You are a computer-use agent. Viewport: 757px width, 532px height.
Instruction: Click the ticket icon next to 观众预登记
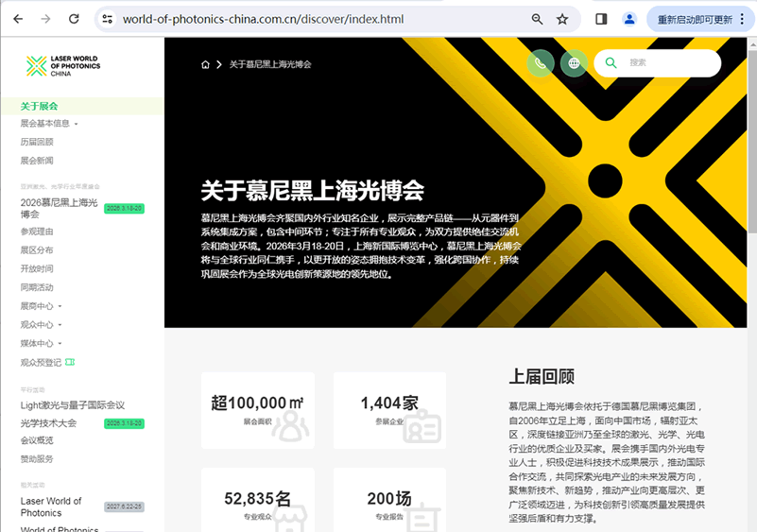click(x=70, y=362)
